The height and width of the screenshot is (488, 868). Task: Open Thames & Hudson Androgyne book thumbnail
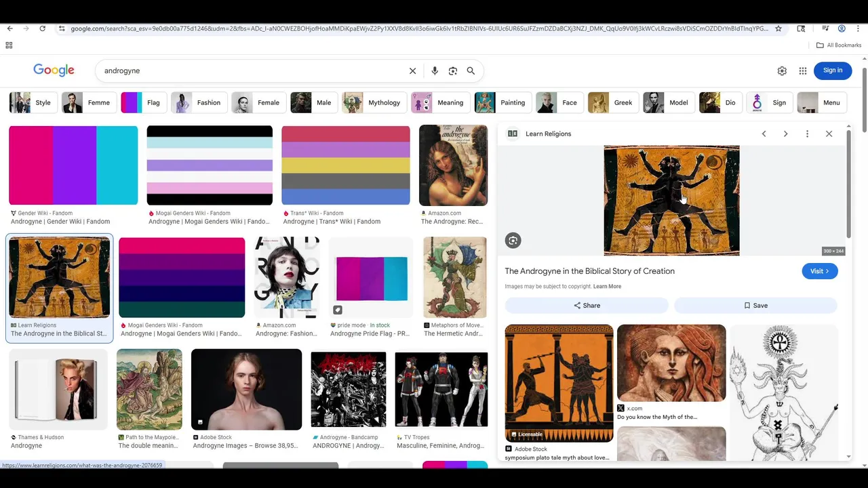click(x=58, y=389)
